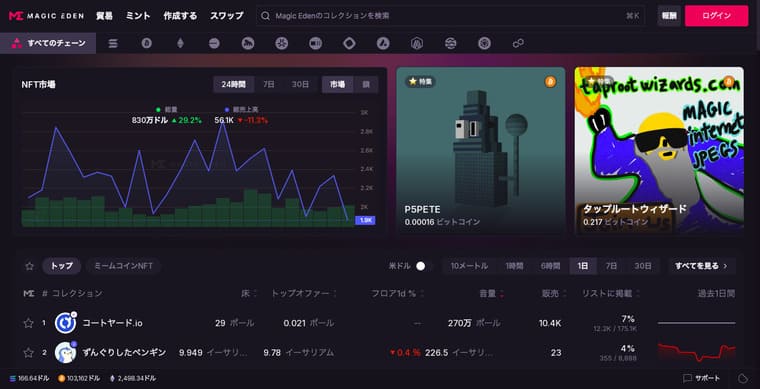Screen dimensions: 760x389
Task: Select the 6時間 timeframe tab
Action: click(x=550, y=266)
